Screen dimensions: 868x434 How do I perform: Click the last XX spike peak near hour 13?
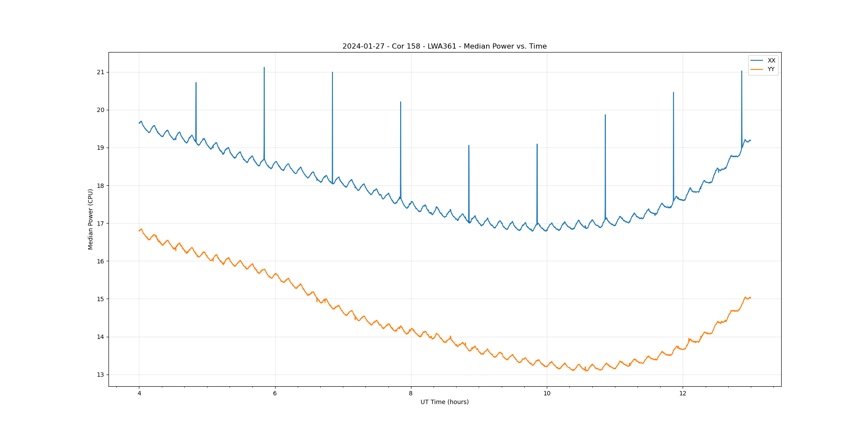pos(741,71)
